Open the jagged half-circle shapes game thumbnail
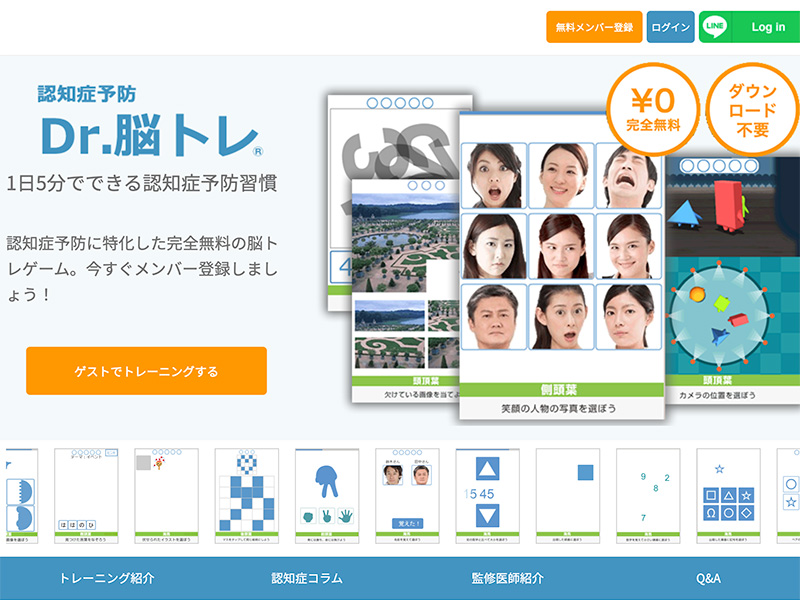800x600 pixels. point(21,496)
